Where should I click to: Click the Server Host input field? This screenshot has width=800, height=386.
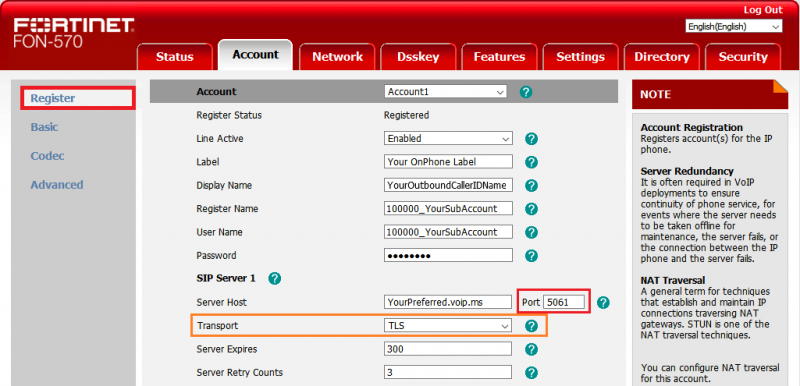click(447, 302)
